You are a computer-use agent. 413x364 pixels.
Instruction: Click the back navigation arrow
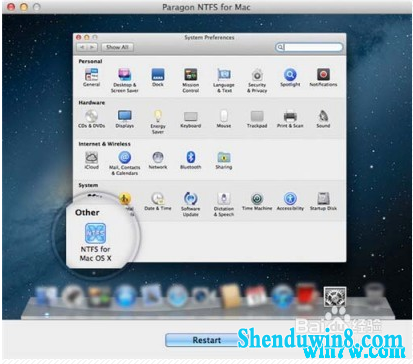(x=82, y=47)
